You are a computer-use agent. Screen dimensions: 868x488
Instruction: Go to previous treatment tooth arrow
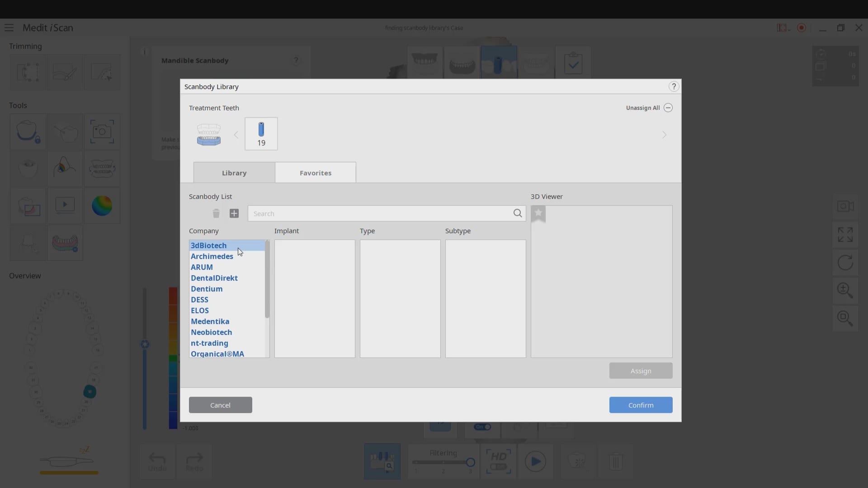(x=236, y=135)
